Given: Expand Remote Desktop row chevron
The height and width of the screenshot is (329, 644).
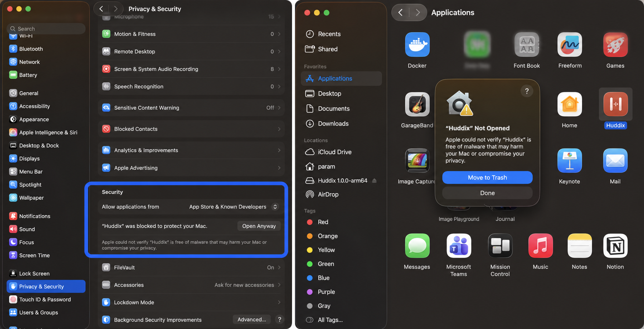Looking at the screenshot, I should (279, 51).
